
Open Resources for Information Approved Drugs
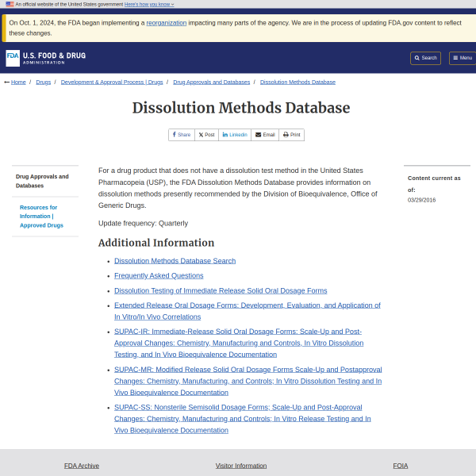(41, 217)
